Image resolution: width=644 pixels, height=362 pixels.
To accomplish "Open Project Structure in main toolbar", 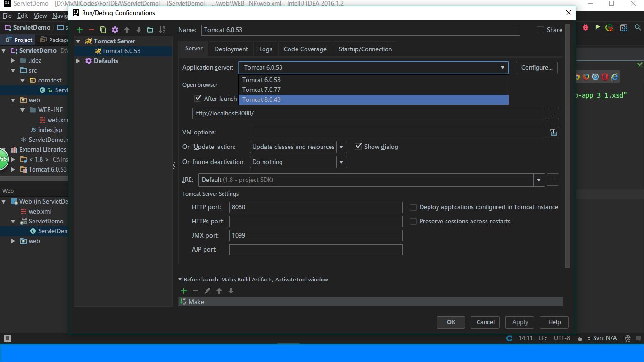I will [624, 27].
